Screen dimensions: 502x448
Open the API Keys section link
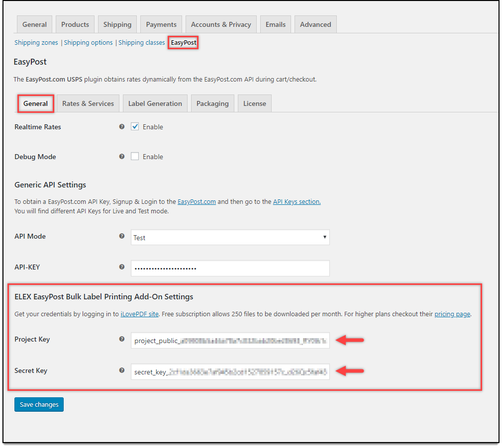pos(297,201)
